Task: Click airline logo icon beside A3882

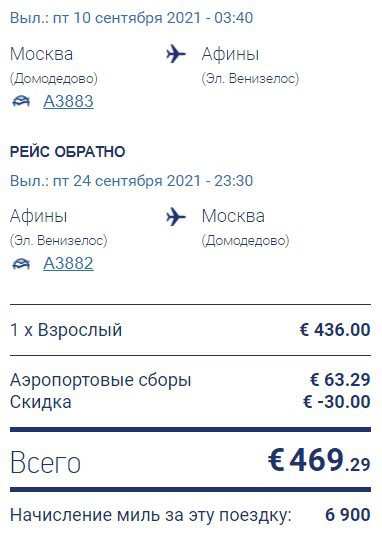Action: [x=21, y=264]
